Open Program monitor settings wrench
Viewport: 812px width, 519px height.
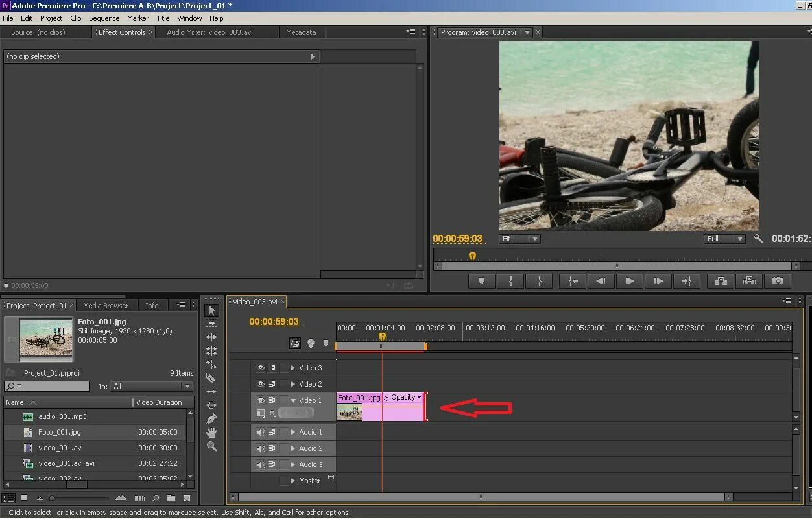[x=758, y=239]
